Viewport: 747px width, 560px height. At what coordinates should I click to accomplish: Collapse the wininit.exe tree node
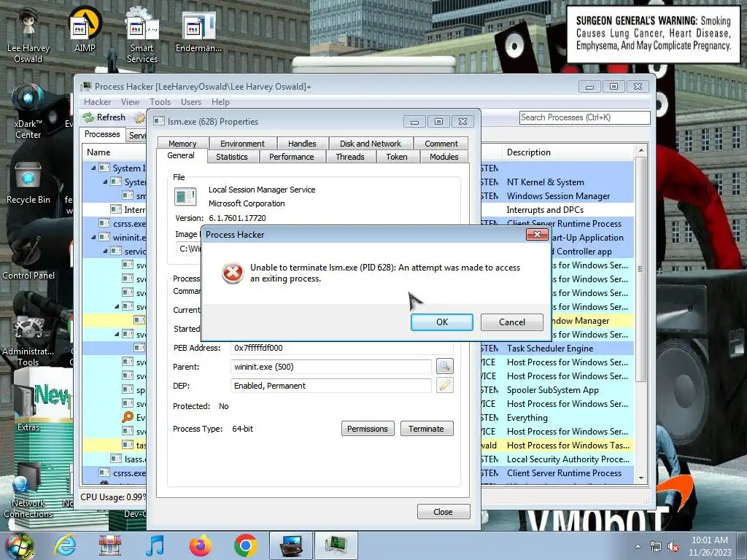coord(93,237)
